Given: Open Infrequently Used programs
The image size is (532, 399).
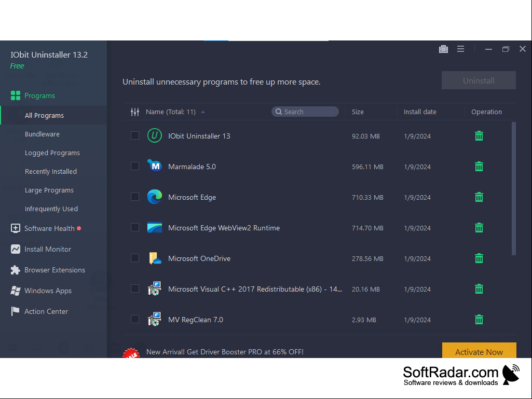Looking at the screenshot, I should (51, 209).
